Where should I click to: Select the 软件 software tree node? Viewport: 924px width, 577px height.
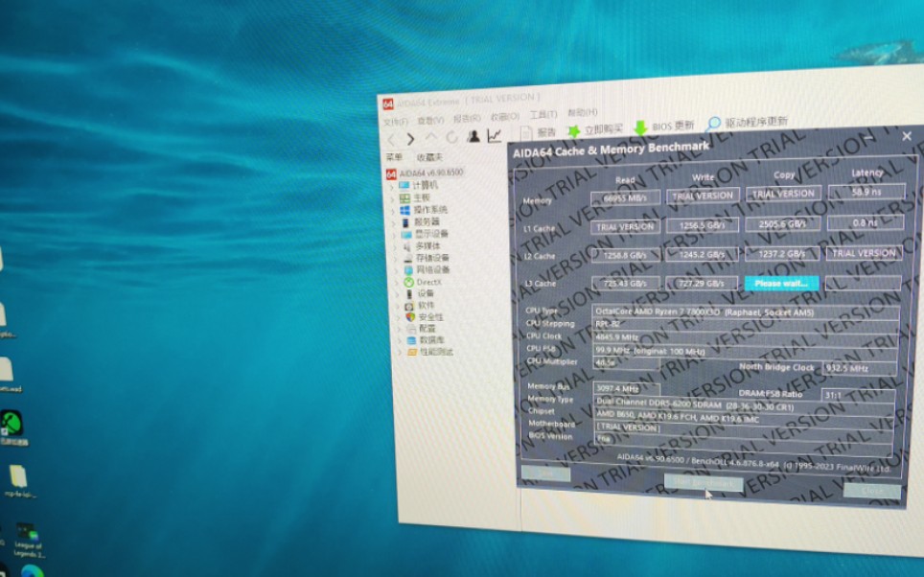pyautogui.click(x=420, y=306)
